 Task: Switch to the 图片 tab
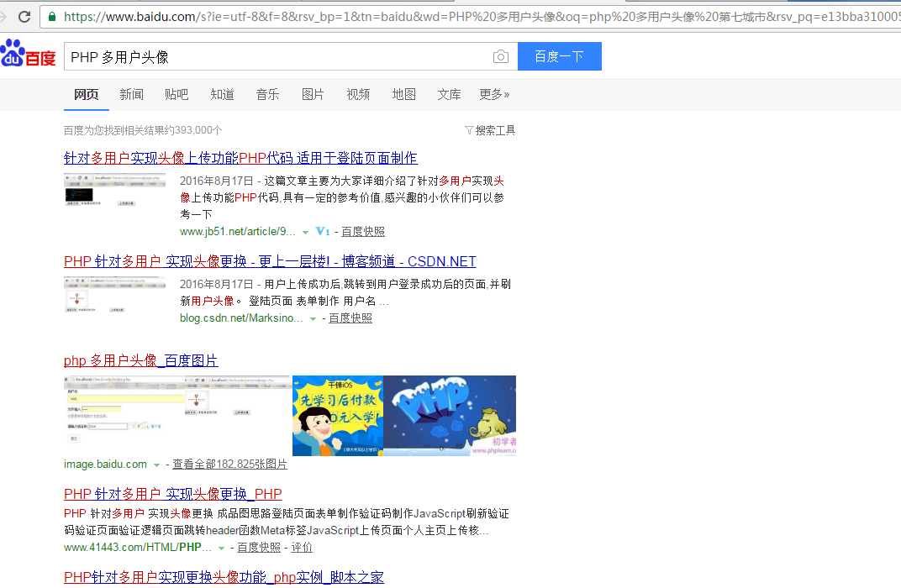(x=314, y=94)
